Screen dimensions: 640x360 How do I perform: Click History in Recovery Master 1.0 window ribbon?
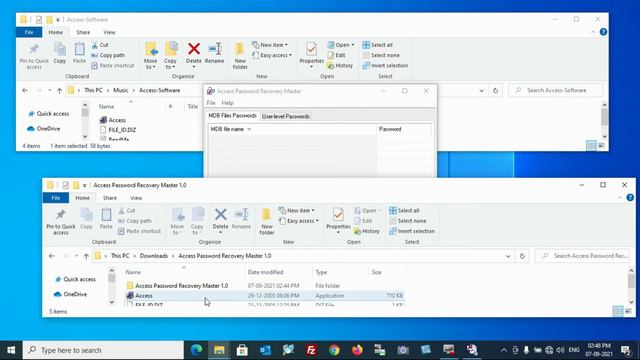[367, 231]
